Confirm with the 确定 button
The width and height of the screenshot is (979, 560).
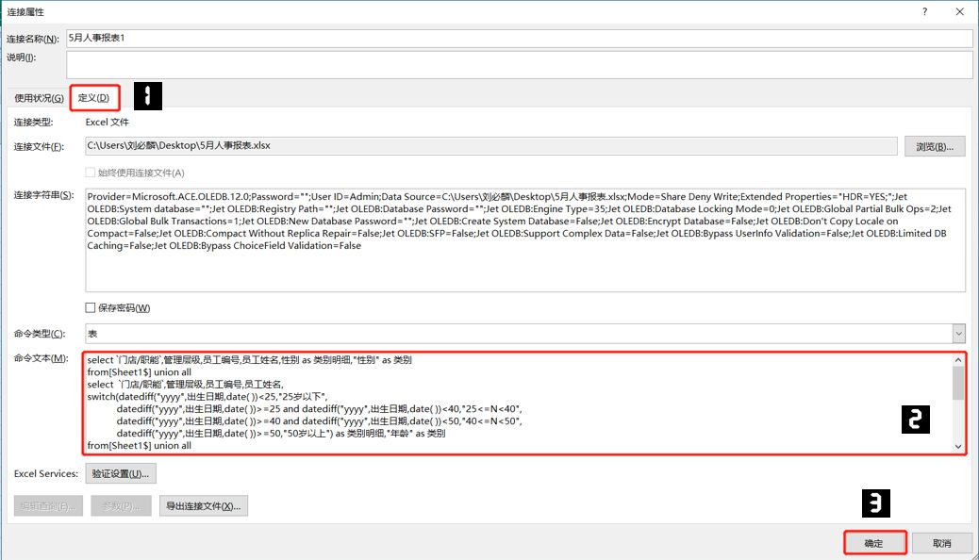pos(874,543)
